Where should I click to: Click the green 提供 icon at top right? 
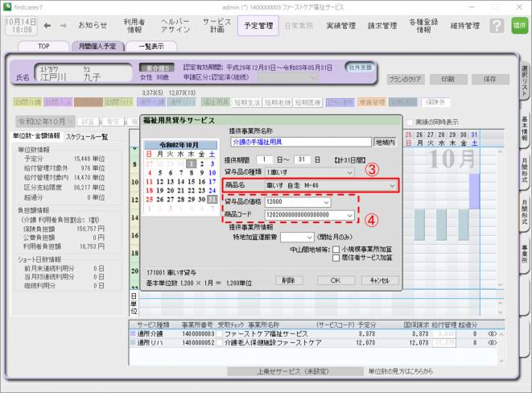[x=519, y=26]
